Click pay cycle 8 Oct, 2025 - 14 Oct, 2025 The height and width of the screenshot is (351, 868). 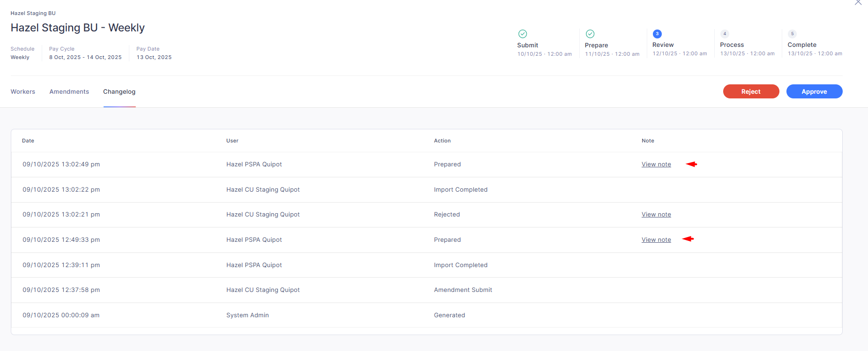85,57
